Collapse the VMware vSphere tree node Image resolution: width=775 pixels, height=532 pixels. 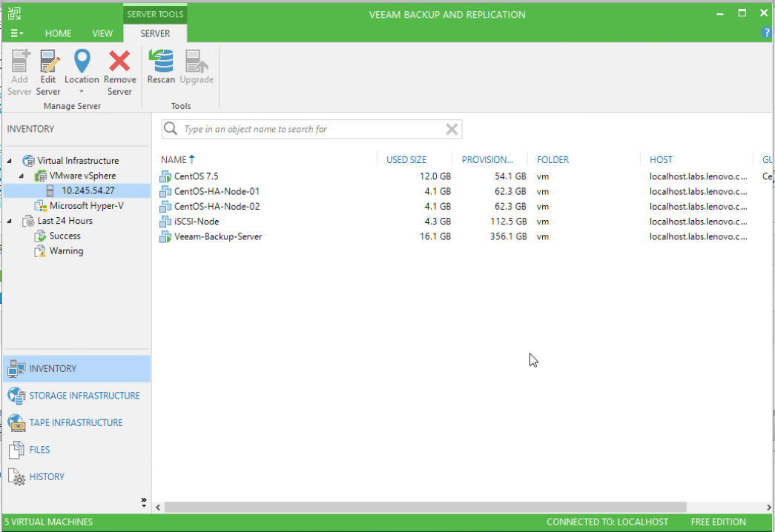coord(22,176)
